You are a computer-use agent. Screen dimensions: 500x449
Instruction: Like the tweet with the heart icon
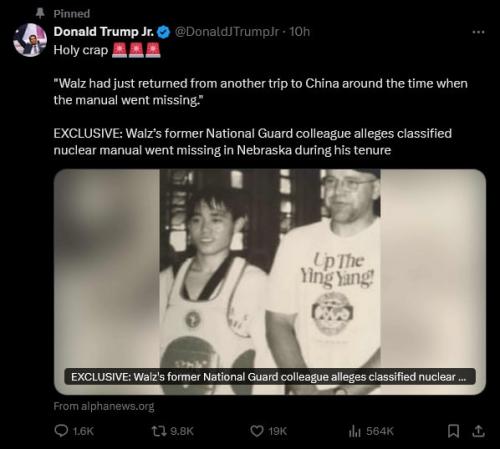[x=257, y=431]
